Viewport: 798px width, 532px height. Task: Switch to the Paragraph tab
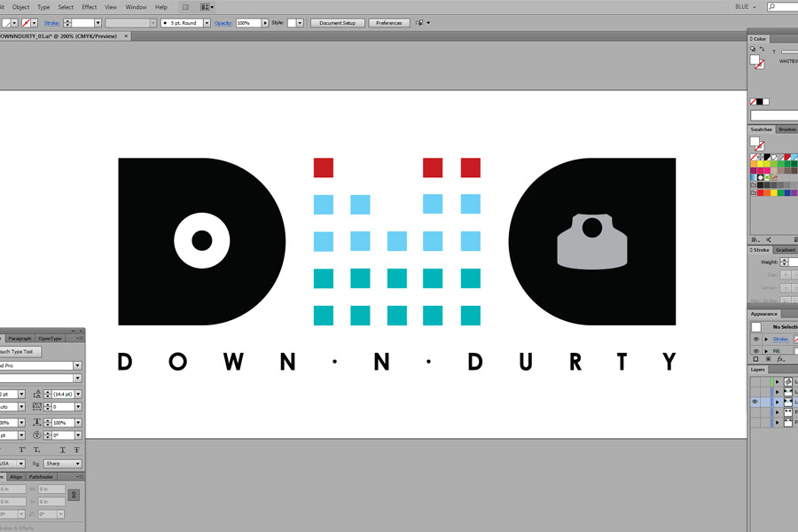(x=20, y=339)
